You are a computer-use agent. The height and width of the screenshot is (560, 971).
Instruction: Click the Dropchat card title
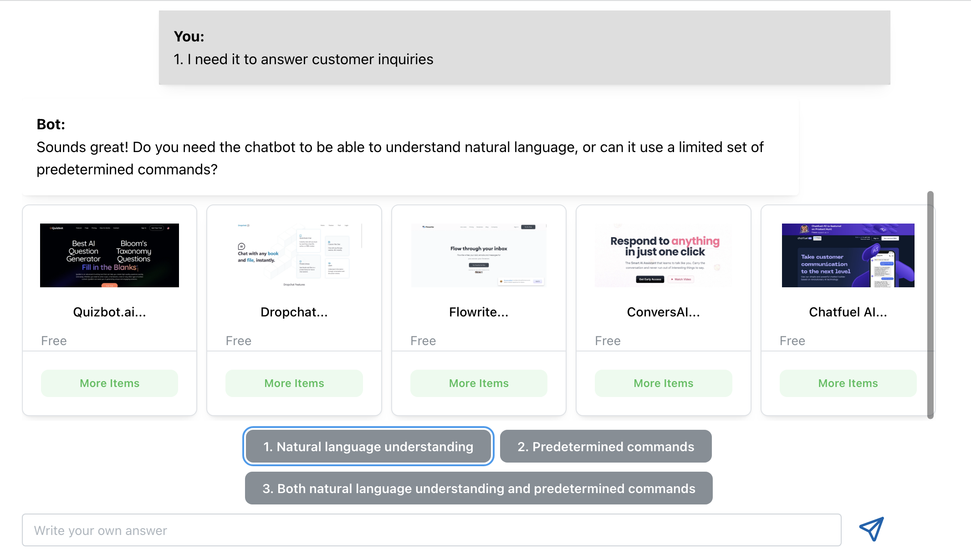click(x=294, y=312)
